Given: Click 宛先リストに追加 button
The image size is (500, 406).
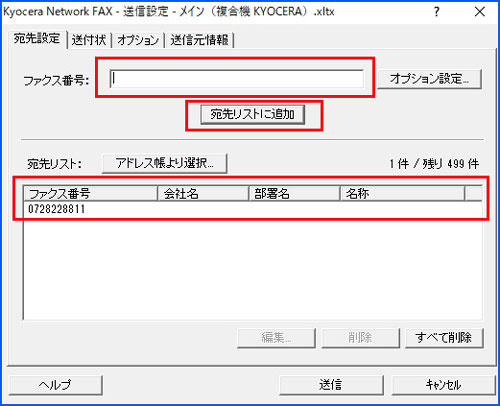Looking at the screenshot, I should [253, 115].
